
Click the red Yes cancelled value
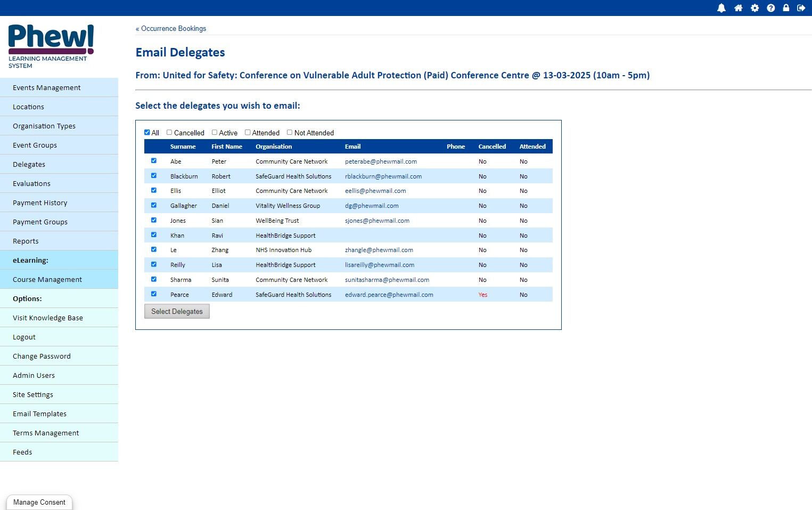(x=483, y=295)
